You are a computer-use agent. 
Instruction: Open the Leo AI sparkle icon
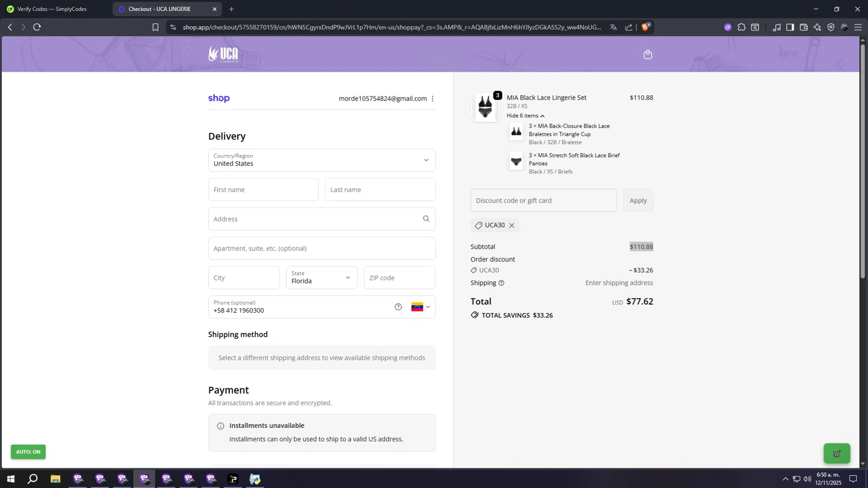coord(817,27)
